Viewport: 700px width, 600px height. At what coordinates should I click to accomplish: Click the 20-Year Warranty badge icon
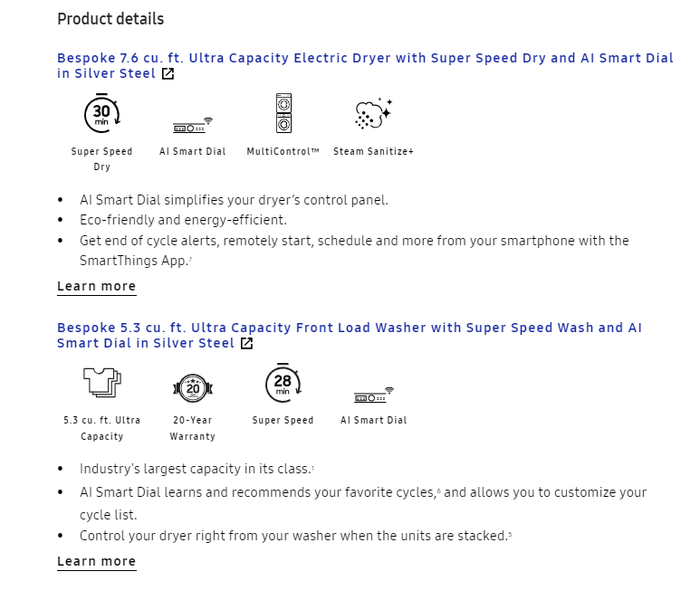pos(193,388)
